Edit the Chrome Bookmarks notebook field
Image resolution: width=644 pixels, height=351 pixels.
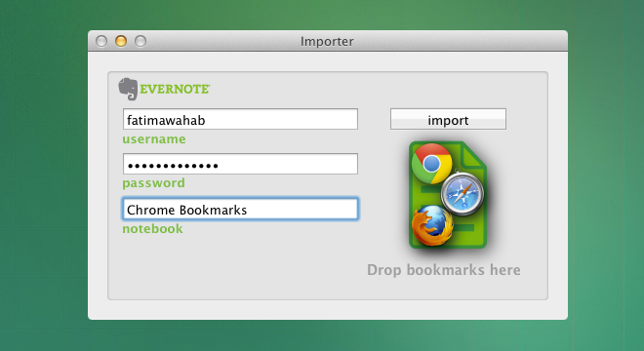pyautogui.click(x=240, y=209)
